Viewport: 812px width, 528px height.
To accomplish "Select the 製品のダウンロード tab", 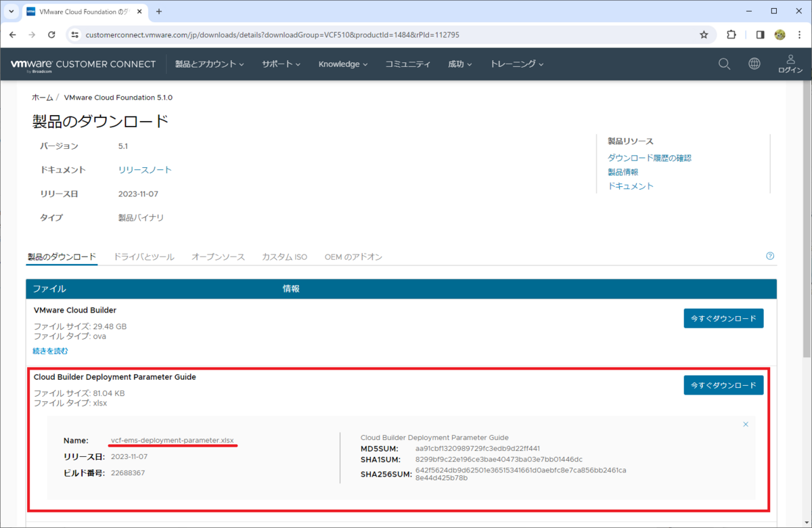I will click(x=62, y=257).
